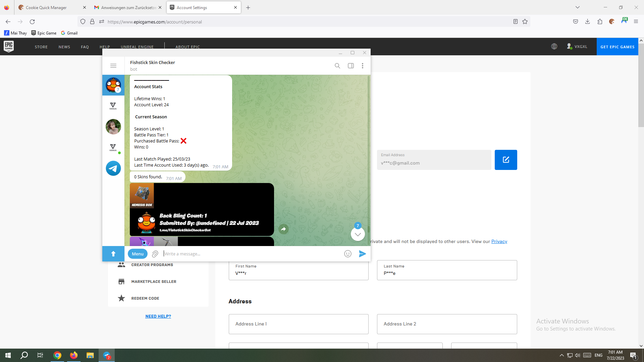
Task: Open bot Menu button
Action: tap(138, 254)
